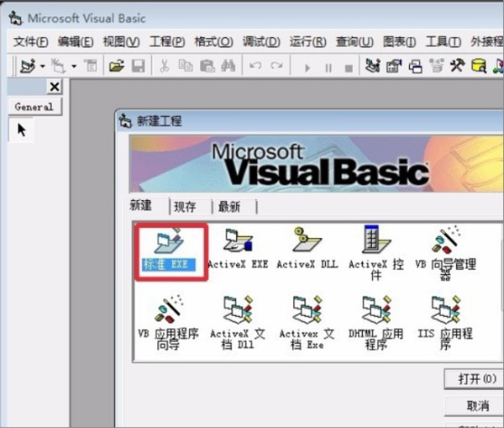Click the Redo arrow icon
Screen dimensions: 504x428
[276, 66]
